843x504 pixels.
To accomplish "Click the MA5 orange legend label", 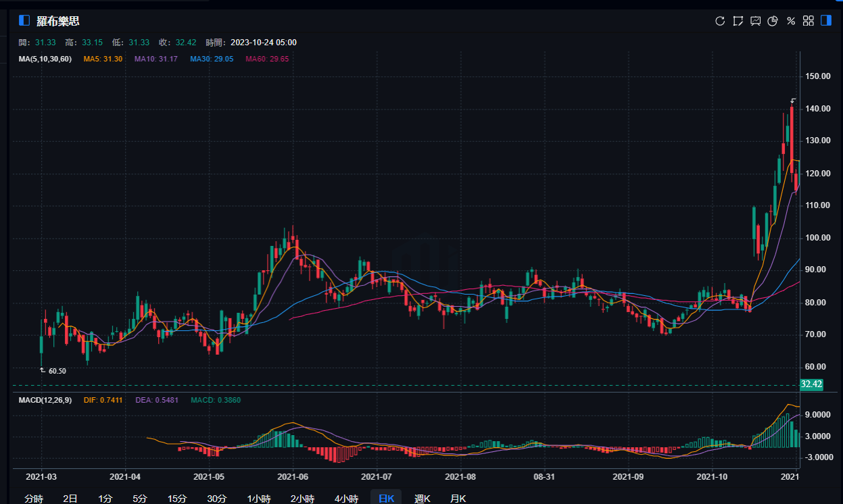I will point(103,59).
